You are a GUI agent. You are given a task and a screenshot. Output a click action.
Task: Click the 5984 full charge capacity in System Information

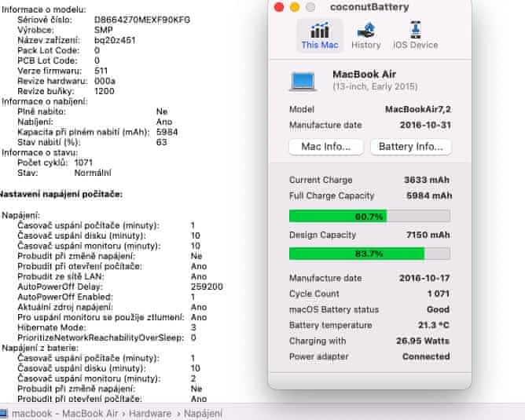pos(167,132)
